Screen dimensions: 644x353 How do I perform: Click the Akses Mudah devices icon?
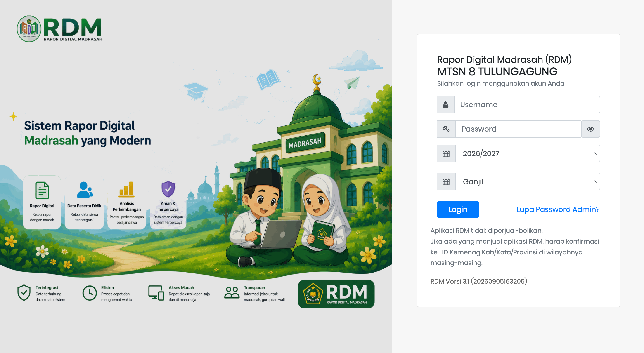coord(156,293)
